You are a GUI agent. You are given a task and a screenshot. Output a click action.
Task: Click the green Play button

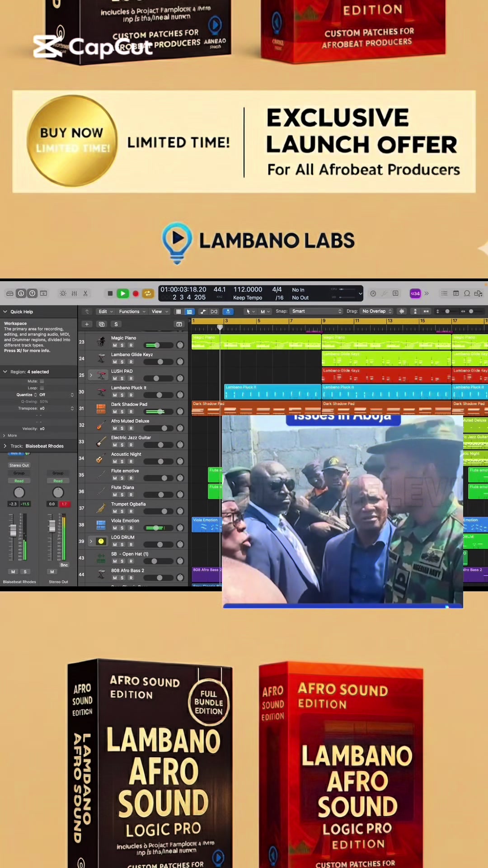pos(122,293)
